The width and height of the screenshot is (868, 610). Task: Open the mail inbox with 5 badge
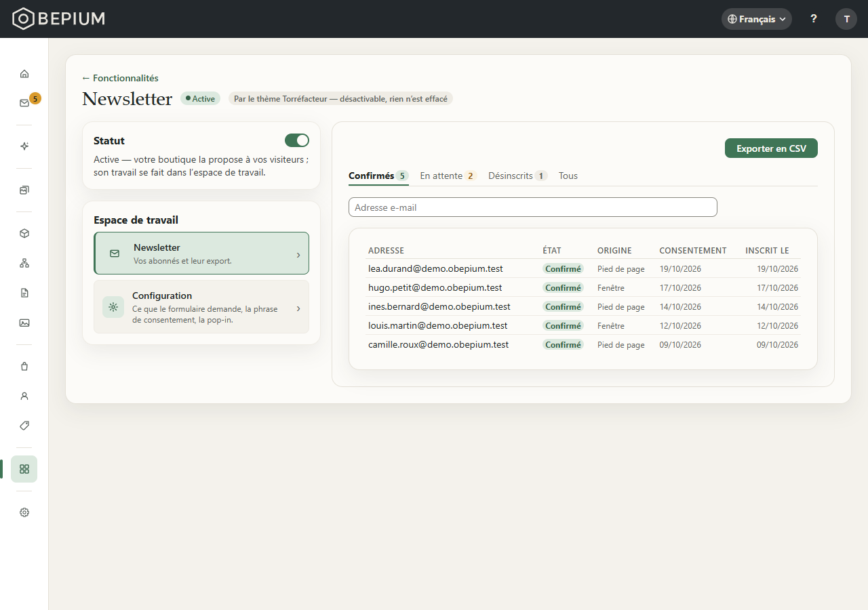(x=24, y=103)
